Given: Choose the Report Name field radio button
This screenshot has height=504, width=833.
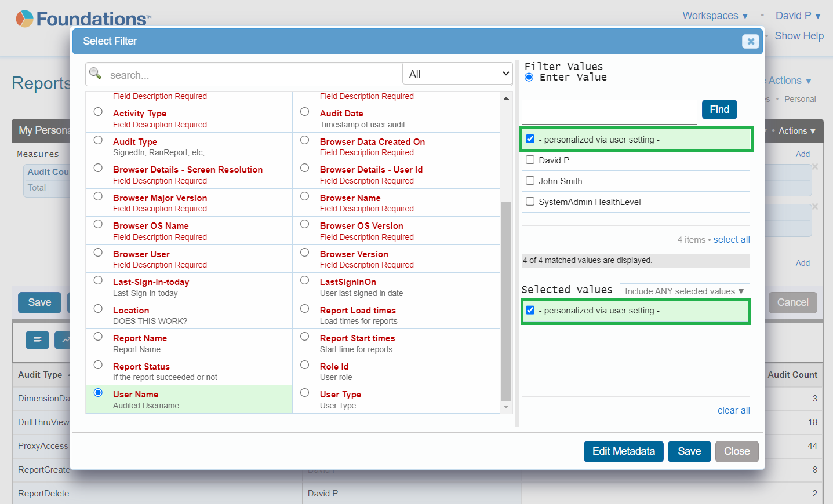Looking at the screenshot, I should click(98, 337).
